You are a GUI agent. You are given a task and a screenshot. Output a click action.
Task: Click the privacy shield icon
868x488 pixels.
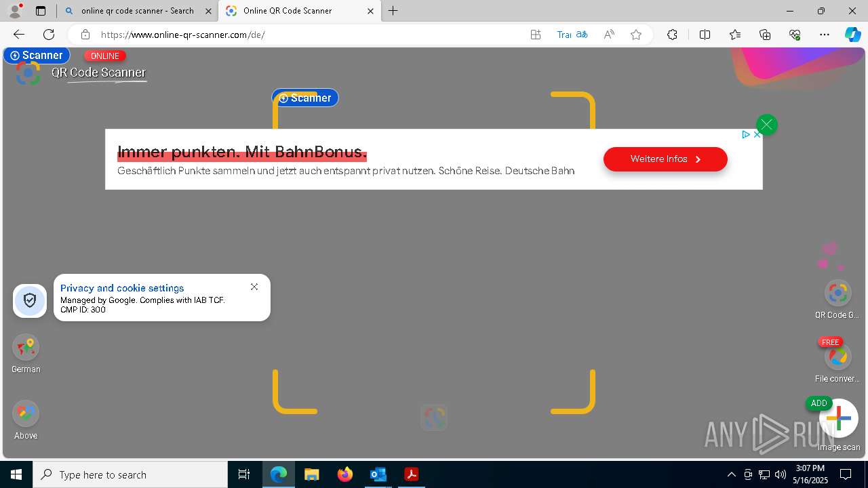[x=30, y=300]
